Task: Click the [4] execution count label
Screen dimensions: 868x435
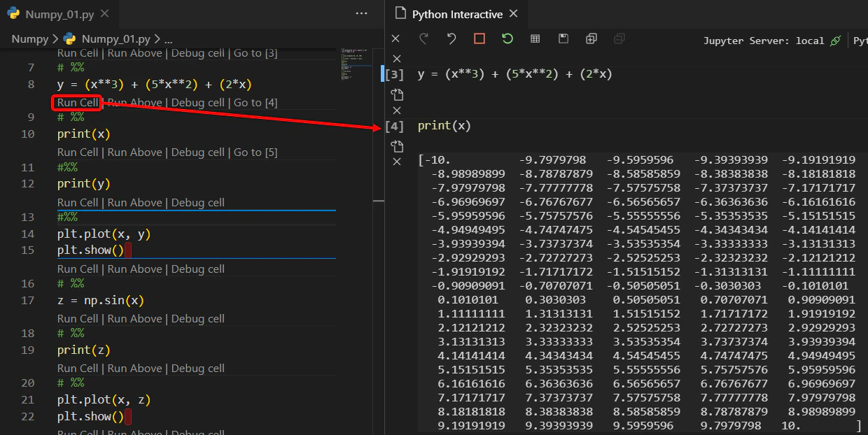Action: pyautogui.click(x=395, y=127)
